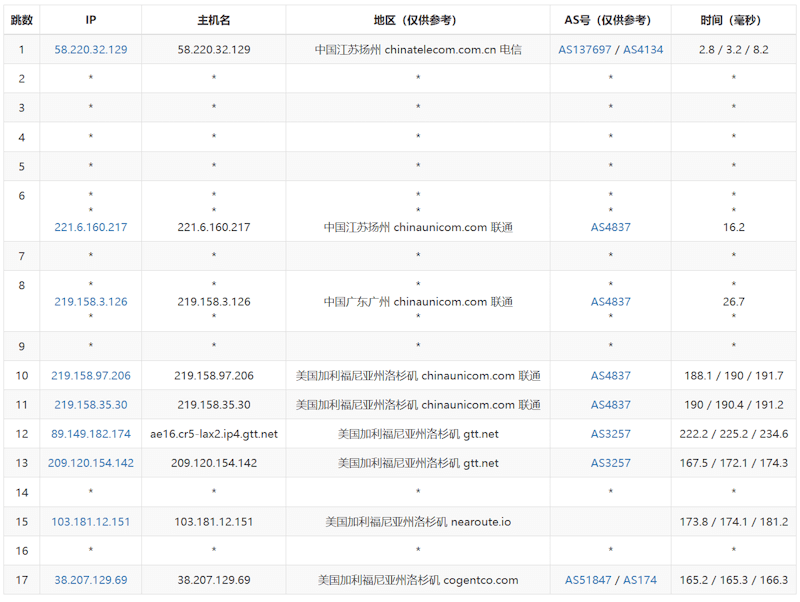This screenshot has width=800, height=602.
Task: Open AS3257 link in hop 12 row
Action: [x=611, y=434]
